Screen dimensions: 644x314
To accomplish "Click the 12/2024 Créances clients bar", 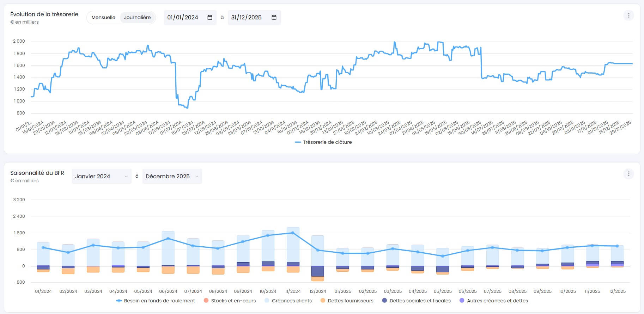I will (x=318, y=251).
